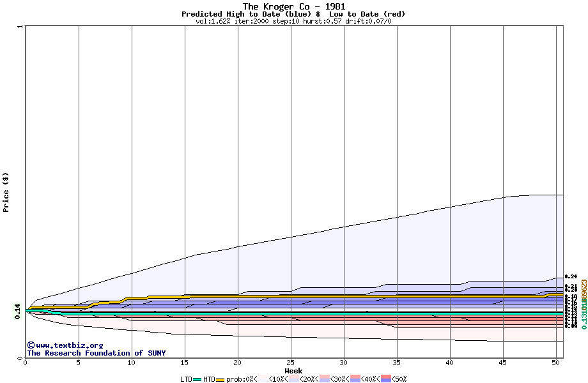This screenshot has height=383, width=588.
Task: Click the copyright symbol before www.textbiz.org
Action: 31,345
